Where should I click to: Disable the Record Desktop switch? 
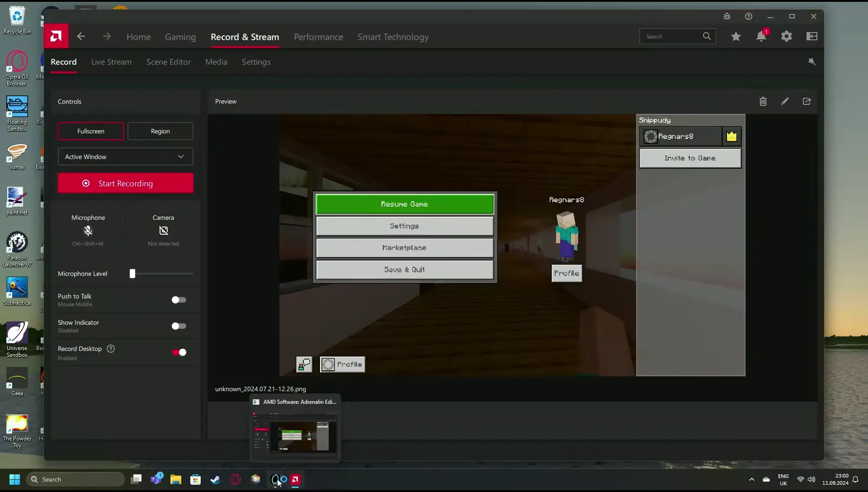(x=179, y=352)
